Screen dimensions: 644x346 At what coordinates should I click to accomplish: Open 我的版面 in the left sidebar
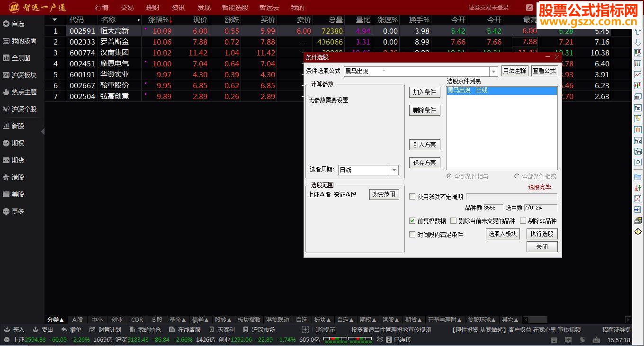20,41
